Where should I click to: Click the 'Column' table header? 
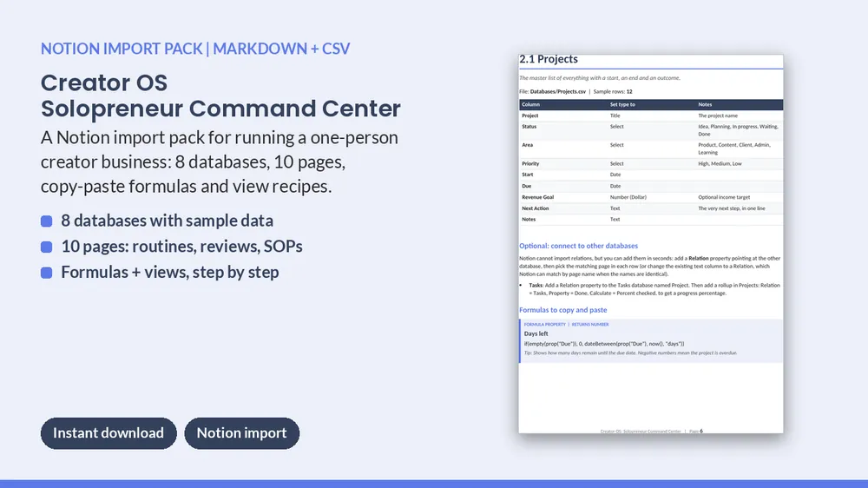coord(530,104)
